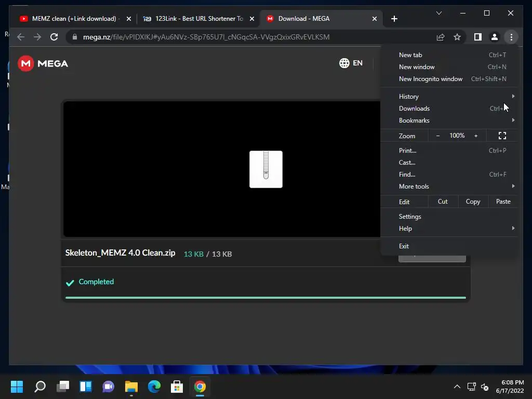Click the Chrome forward arrow
The width and height of the screenshot is (532, 399).
pos(37,37)
